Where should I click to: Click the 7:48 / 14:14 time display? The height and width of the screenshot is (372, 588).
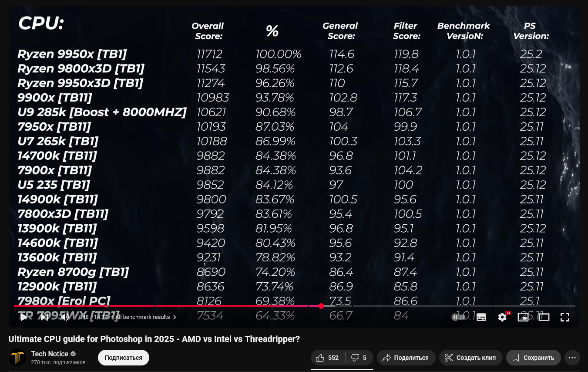(x=93, y=317)
